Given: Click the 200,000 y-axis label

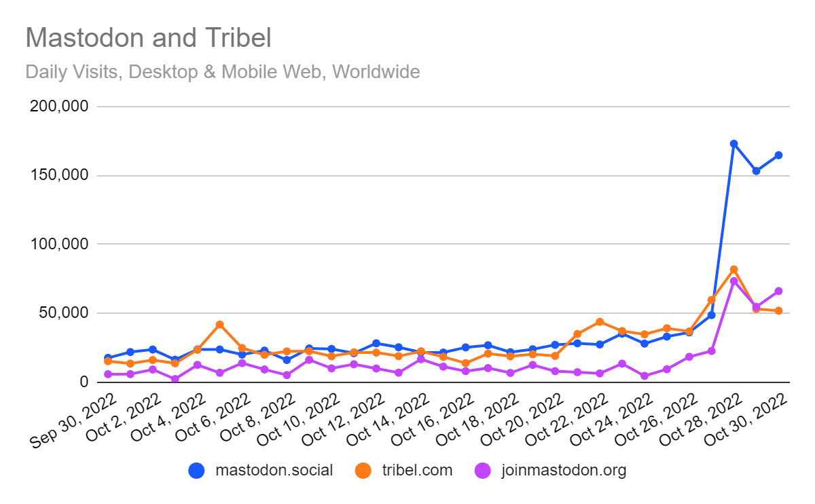Looking at the screenshot, I should coord(60,107).
